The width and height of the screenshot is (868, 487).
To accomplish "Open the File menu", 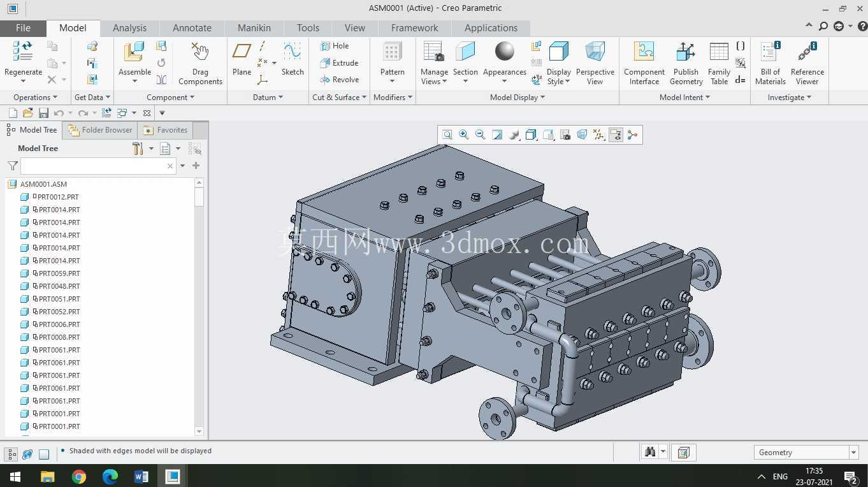I will (x=23, y=28).
